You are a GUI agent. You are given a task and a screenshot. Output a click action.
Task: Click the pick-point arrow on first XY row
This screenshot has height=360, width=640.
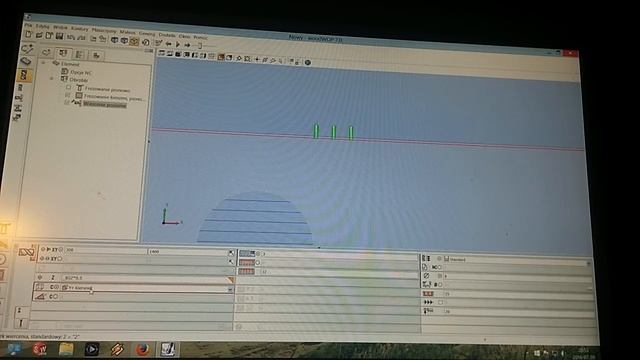[x=231, y=253]
